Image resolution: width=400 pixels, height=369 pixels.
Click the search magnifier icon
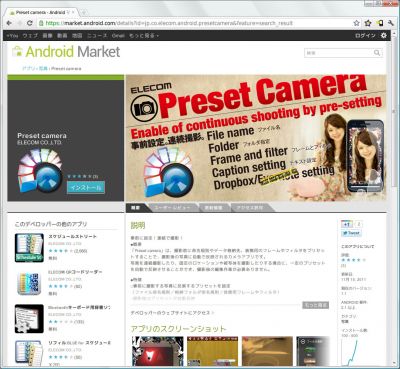[x=377, y=53]
